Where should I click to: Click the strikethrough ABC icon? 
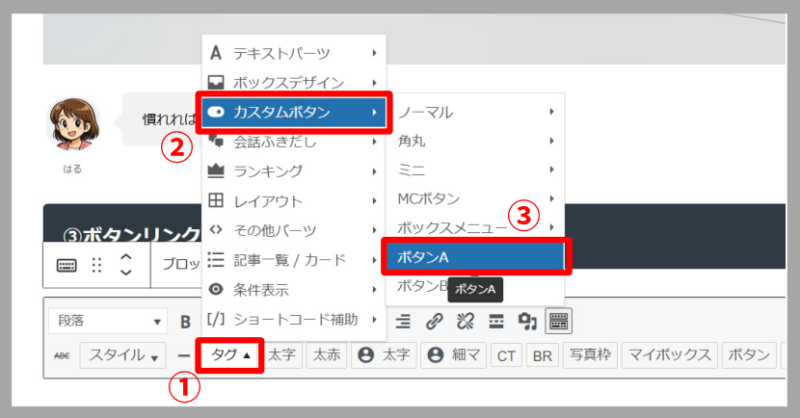[61, 355]
